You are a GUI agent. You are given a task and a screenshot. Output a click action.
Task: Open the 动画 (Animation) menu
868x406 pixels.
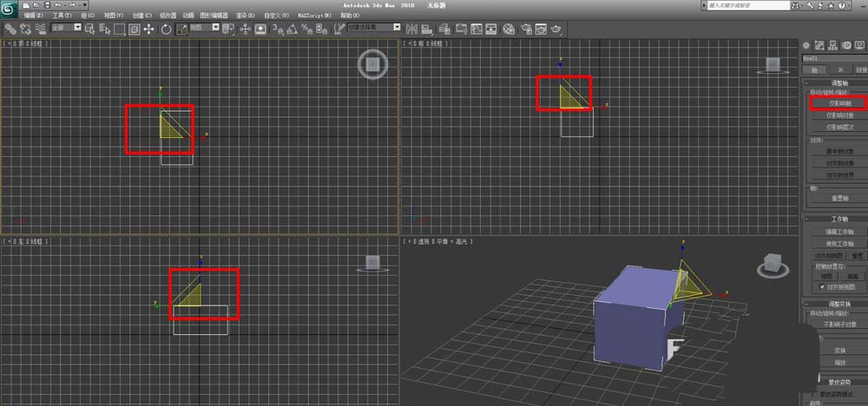188,16
